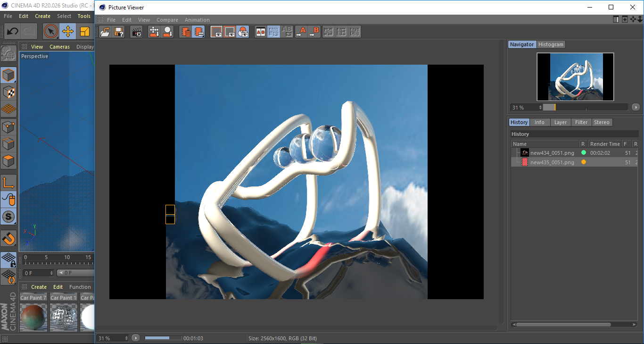The width and height of the screenshot is (644, 344).
Task: Toggle the gray frame eye display icon
Action: coord(230,32)
